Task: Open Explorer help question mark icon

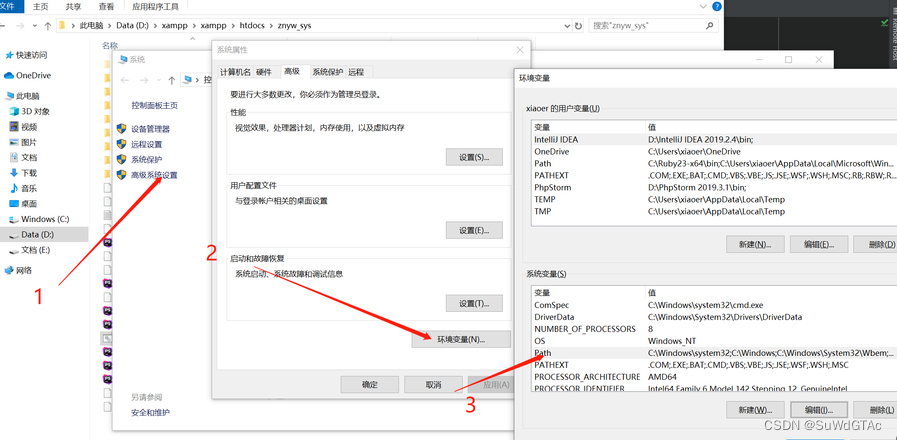Action: (x=717, y=6)
